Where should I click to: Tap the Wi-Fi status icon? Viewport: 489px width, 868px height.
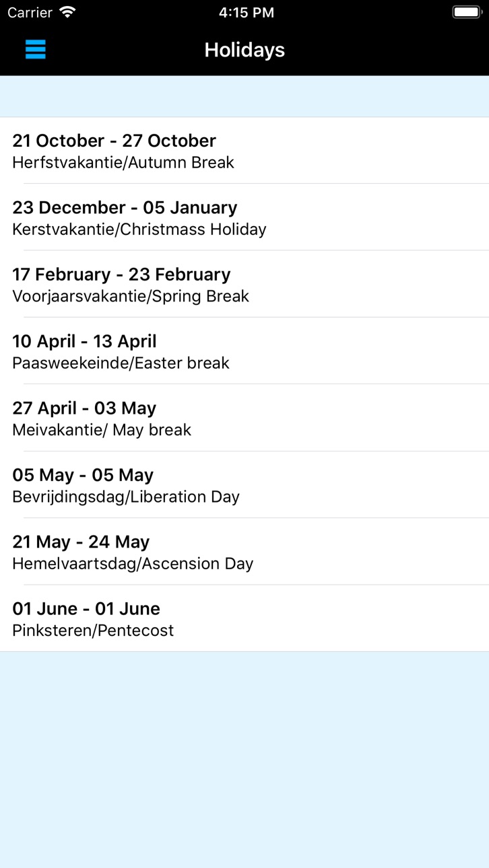(x=67, y=12)
